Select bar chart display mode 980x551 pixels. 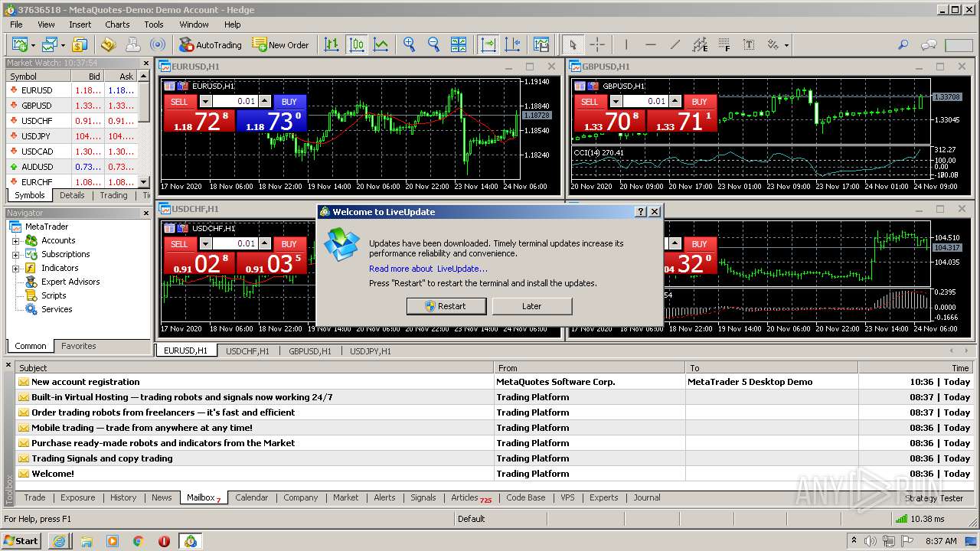331,44
